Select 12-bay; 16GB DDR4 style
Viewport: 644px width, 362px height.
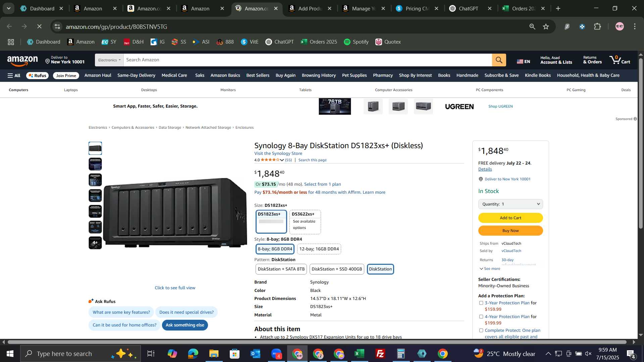click(x=319, y=249)
